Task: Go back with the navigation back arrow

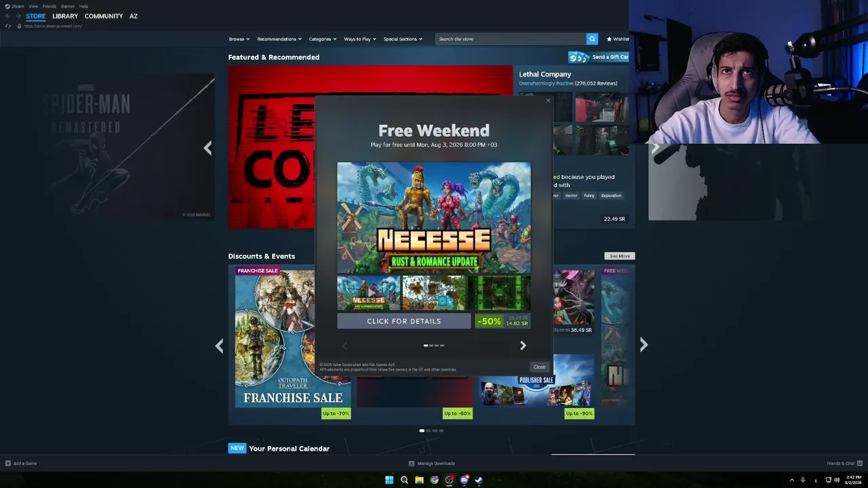Action: (7, 16)
